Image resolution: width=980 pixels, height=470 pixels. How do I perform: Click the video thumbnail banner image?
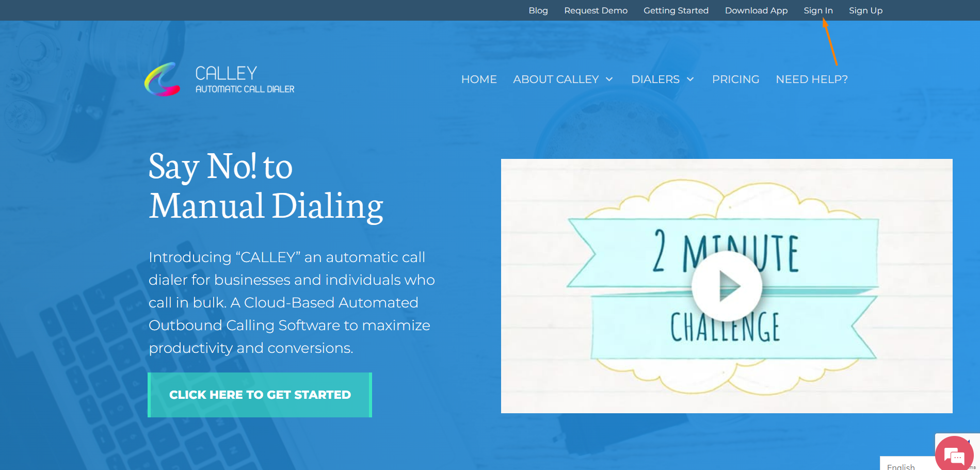point(727,286)
